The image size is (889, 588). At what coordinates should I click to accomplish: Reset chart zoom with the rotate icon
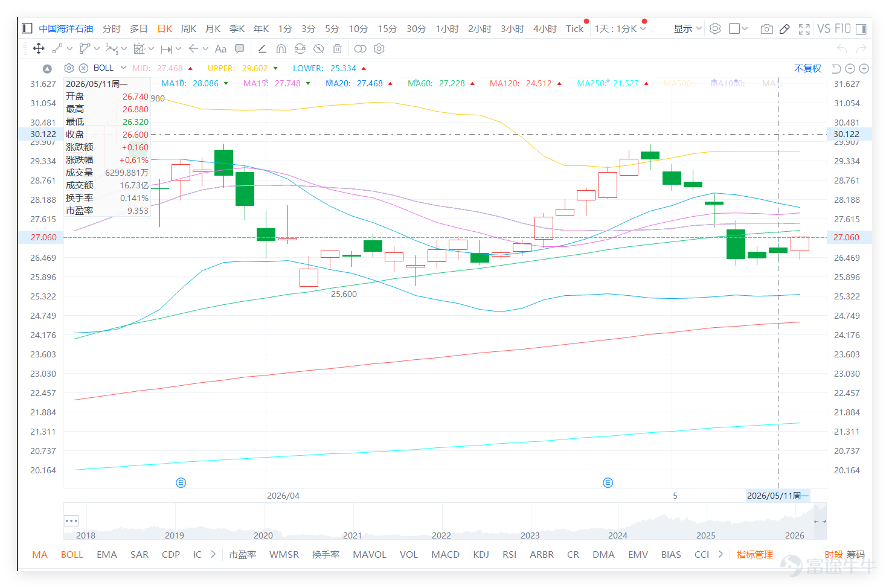(836, 69)
